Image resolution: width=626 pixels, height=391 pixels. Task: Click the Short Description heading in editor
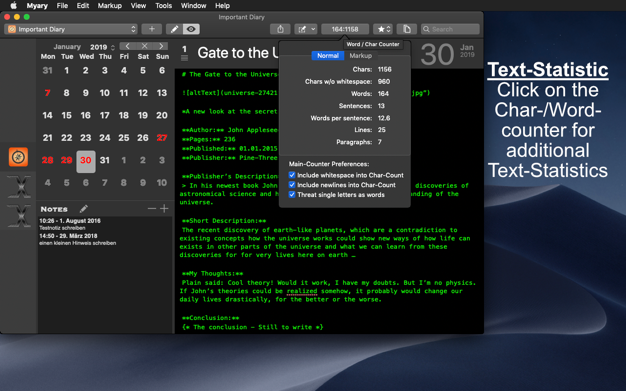coord(224,221)
